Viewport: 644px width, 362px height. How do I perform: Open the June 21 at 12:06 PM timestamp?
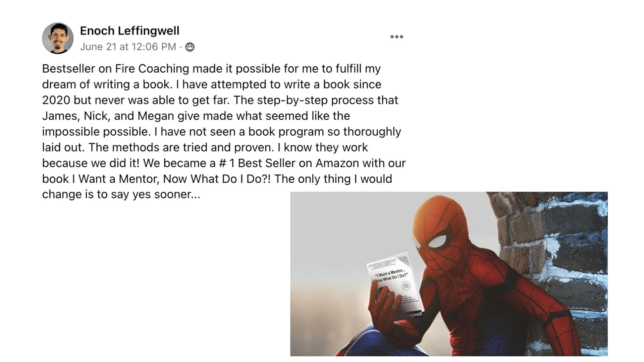point(128,47)
